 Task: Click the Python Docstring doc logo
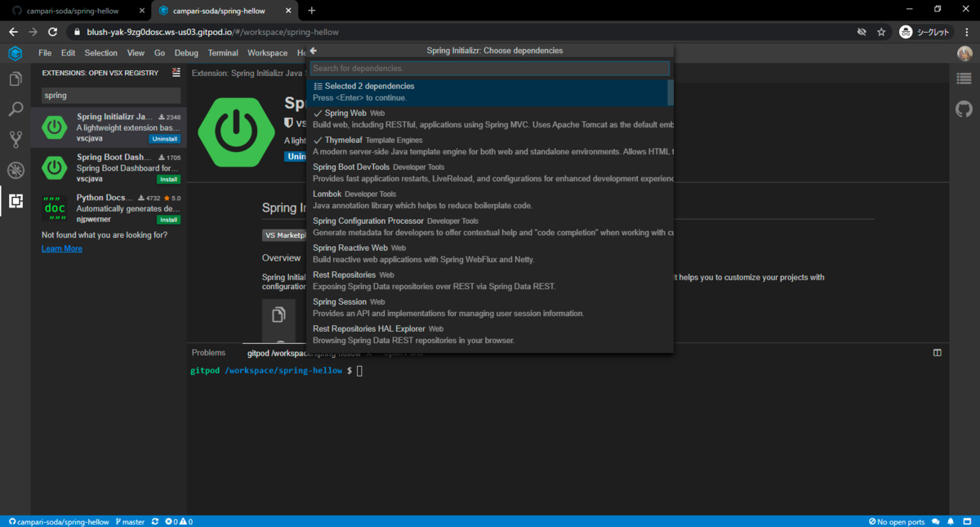55,208
